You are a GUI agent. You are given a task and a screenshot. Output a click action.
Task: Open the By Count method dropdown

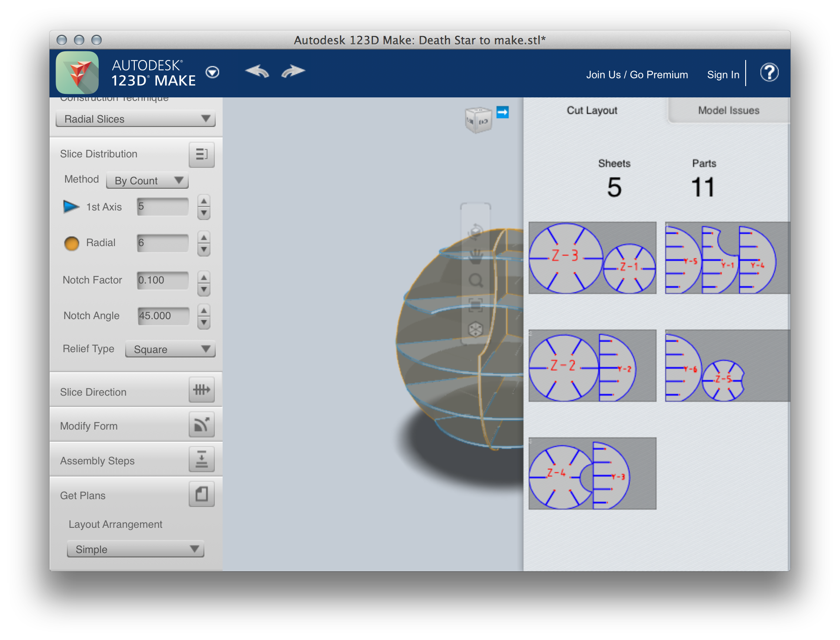coord(147,180)
